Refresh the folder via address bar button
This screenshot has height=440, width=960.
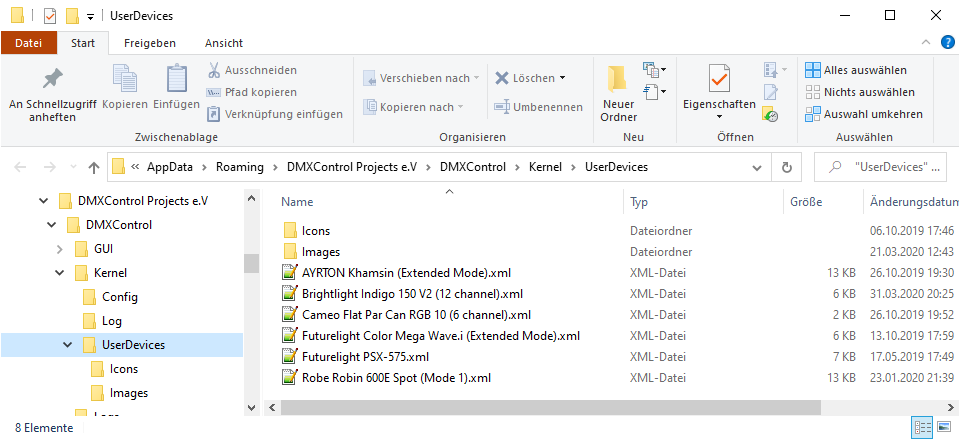click(x=787, y=167)
